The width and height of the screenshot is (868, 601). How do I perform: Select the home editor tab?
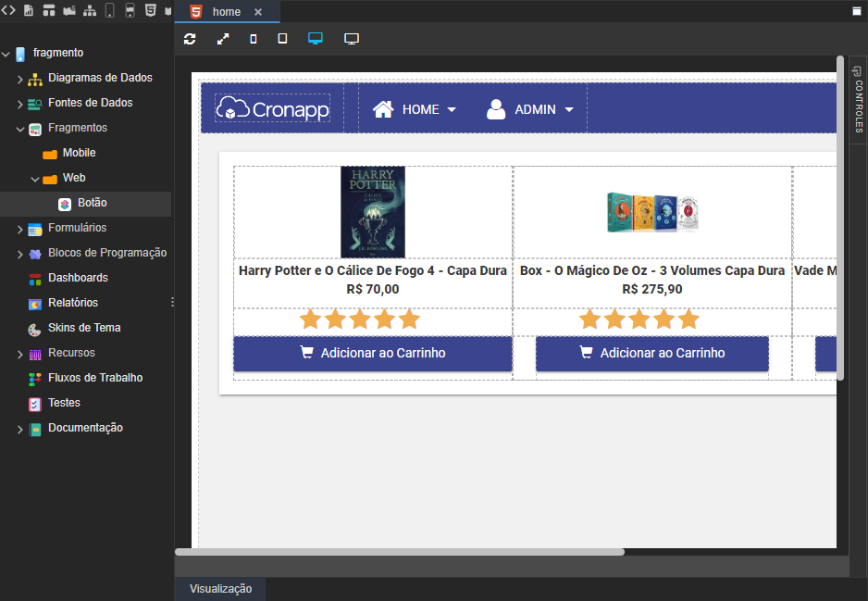pos(227,12)
